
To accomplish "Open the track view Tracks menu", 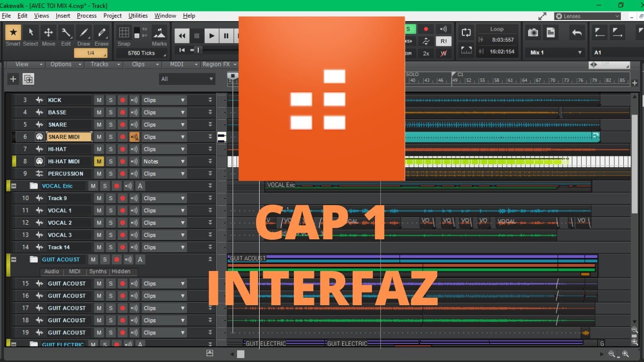I will pos(103,64).
